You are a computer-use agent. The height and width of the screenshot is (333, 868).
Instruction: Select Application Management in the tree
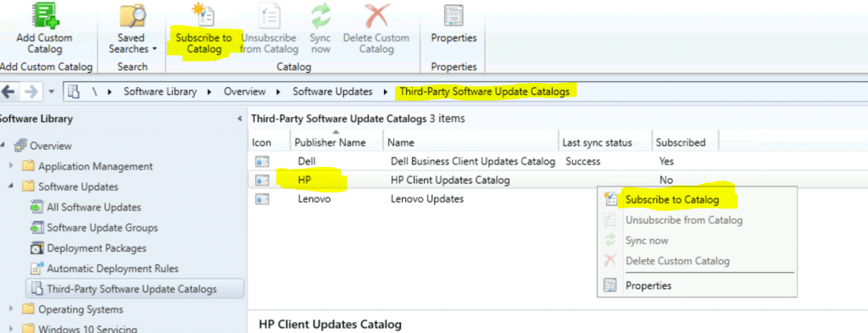click(x=95, y=166)
